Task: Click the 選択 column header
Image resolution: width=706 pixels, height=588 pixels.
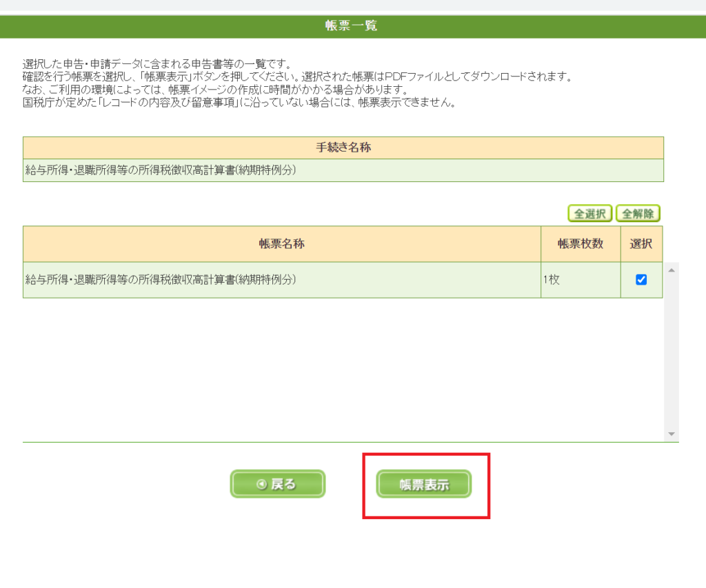Action: 641,244
